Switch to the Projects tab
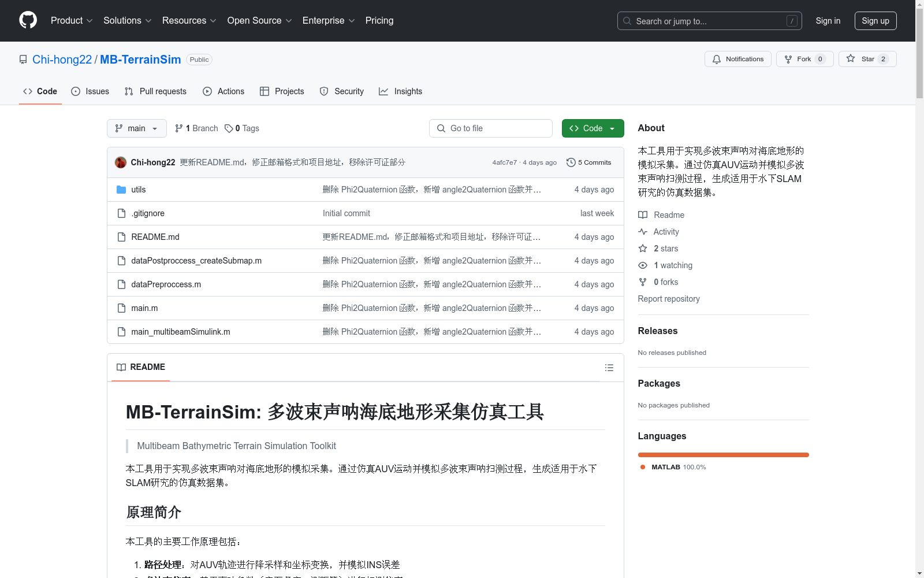This screenshot has height=578, width=924. tap(282, 91)
